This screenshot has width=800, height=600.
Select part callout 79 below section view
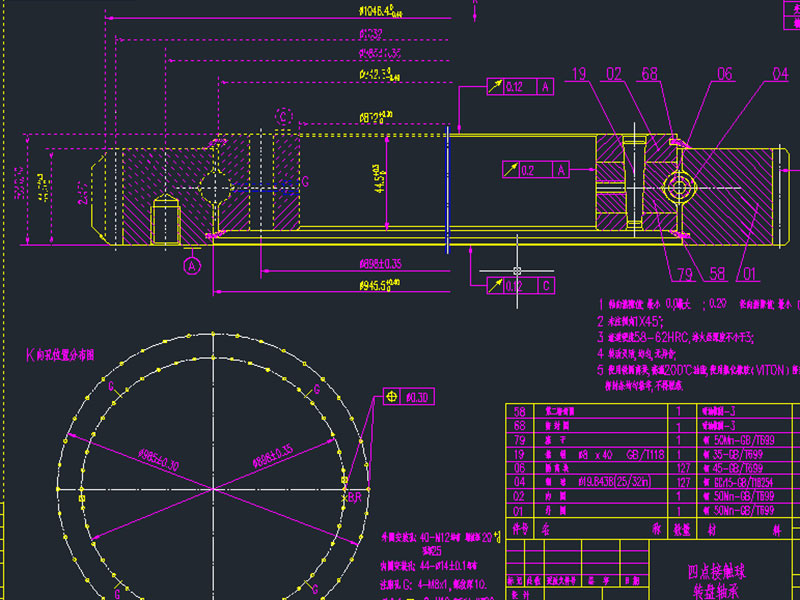point(685,274)
